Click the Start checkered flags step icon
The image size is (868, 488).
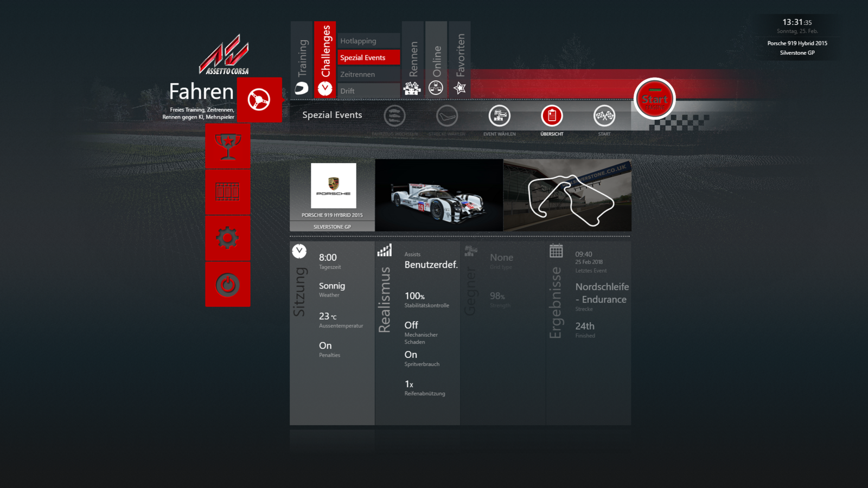604,115
